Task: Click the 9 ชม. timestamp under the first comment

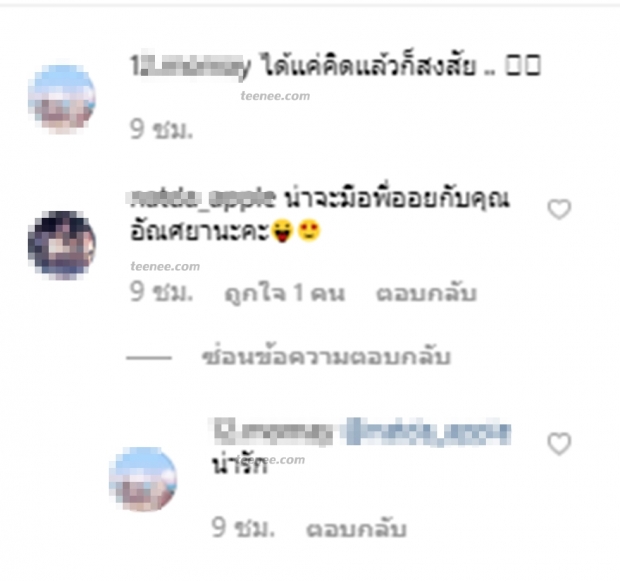Action: point(161,129)
